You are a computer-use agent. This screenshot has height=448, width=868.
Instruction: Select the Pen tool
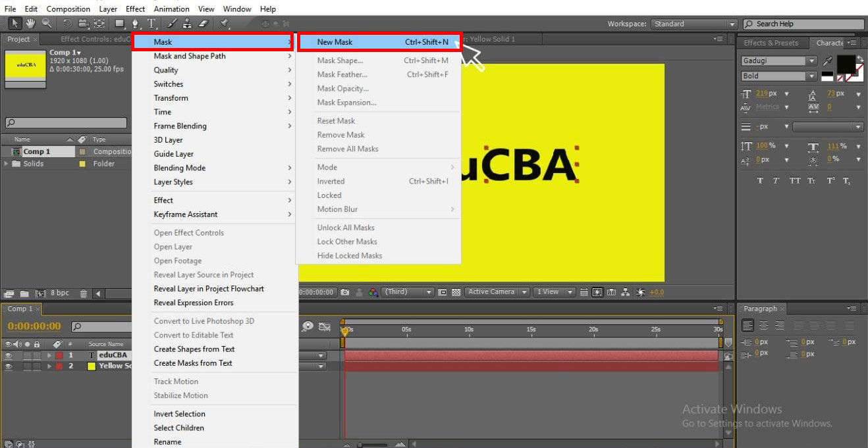pos(136,24)
